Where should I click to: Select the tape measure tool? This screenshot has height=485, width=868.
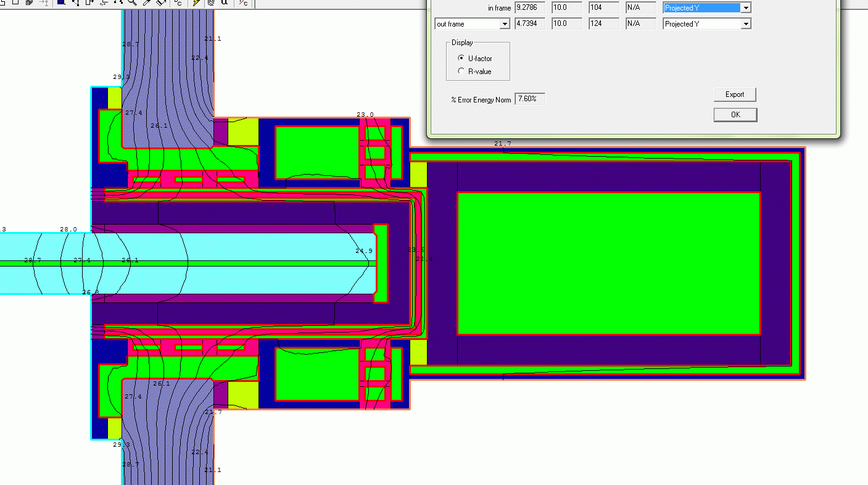[162, 2]
